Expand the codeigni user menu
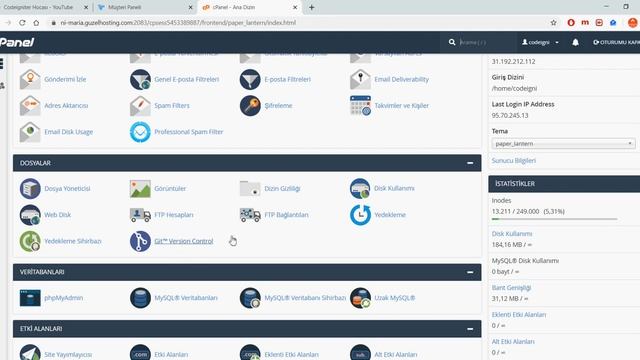The height and width of the screenshot is (360, 640). coord(540,42)
